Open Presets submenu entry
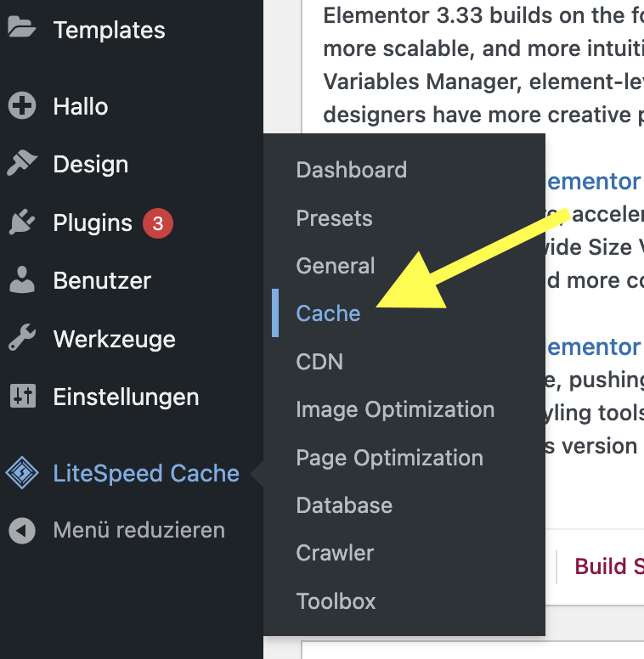 pos(334,218)
